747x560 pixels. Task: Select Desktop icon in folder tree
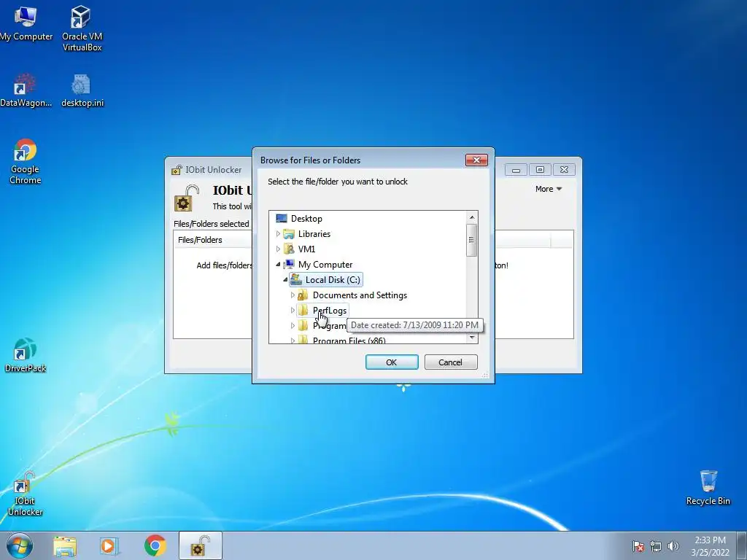point(282,219)
